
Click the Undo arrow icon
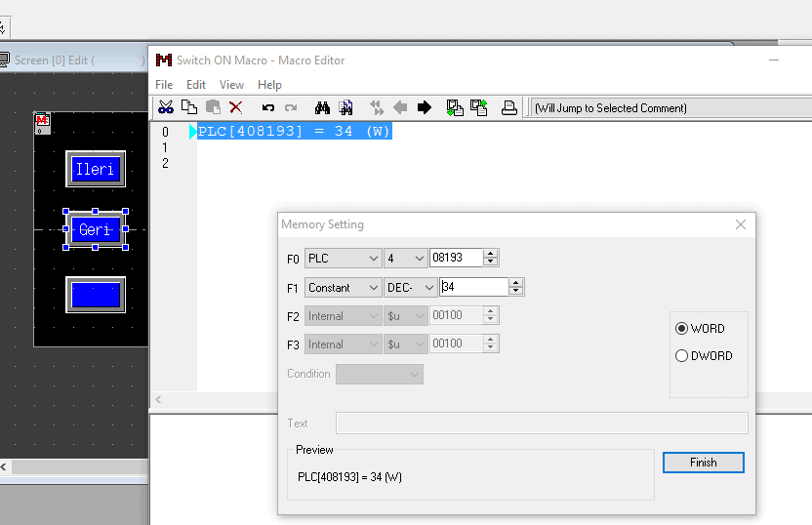(x=267, y=107)
